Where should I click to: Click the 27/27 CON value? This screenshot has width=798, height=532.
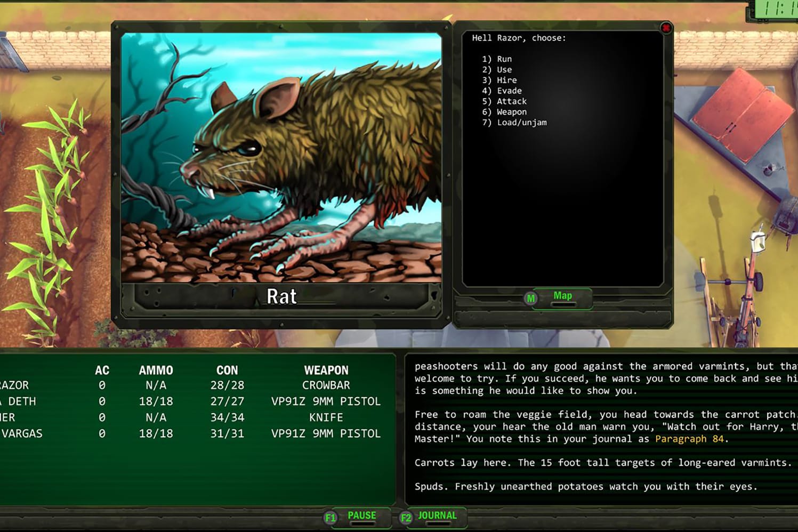coord(227,401)
